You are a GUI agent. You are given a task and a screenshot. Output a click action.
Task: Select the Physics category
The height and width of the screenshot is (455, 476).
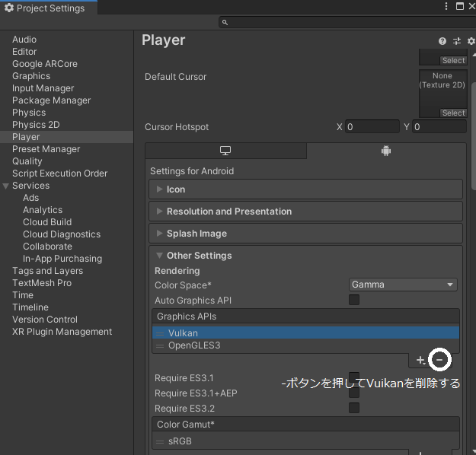point(29,113)
